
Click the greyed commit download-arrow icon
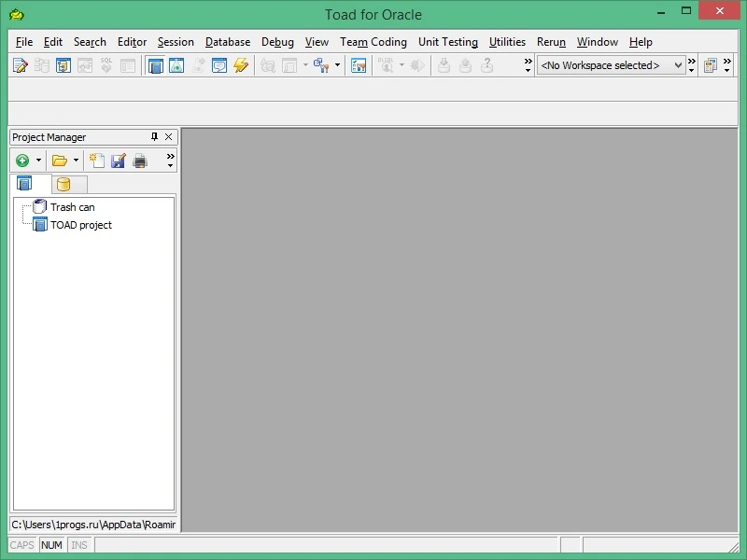[x=444, y=65]
